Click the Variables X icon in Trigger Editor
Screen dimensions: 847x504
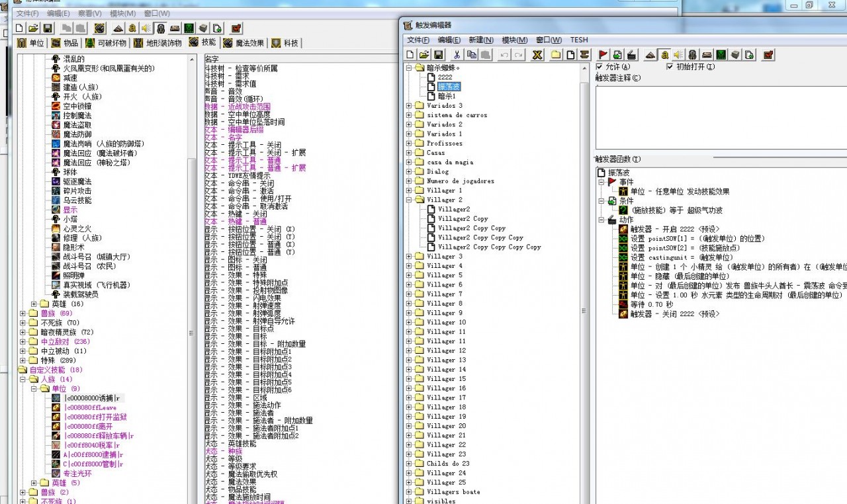(537, 55)
